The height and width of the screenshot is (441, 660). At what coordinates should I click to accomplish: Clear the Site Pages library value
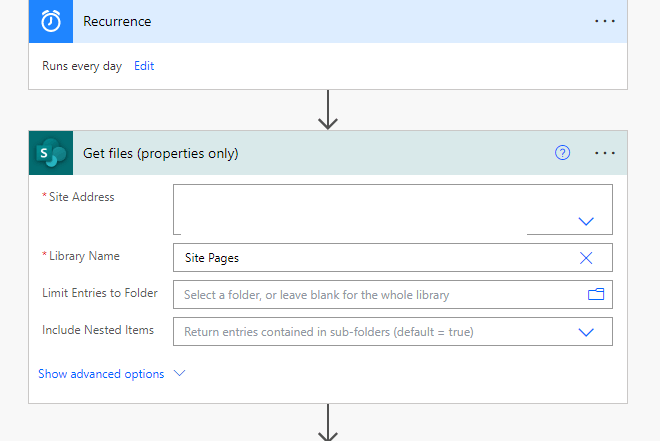586,258
